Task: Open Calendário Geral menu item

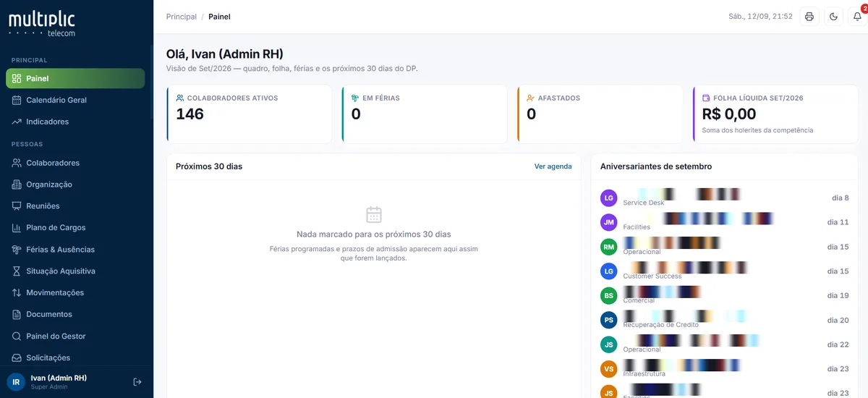Action: tap(75, 100)
